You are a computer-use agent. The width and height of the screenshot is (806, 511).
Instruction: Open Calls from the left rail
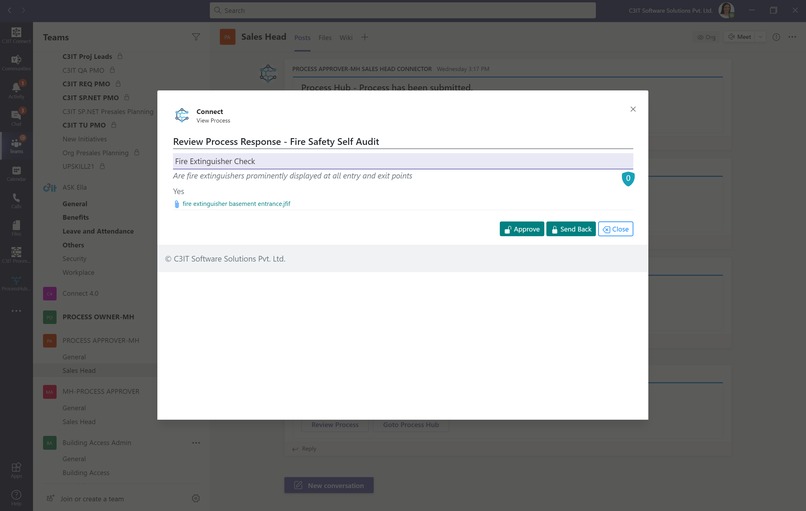(16, 200)
